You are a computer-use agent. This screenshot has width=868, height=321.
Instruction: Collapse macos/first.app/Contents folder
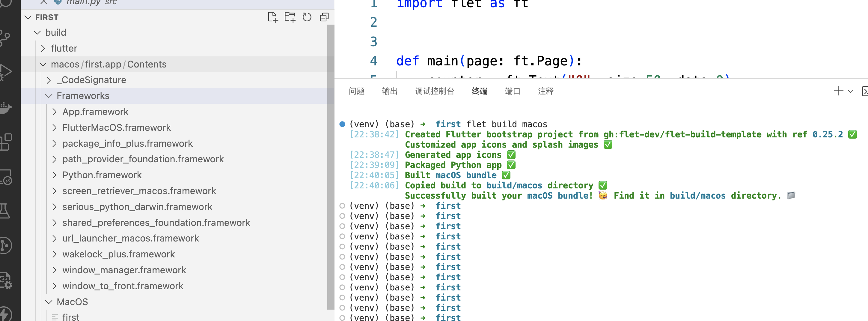tap(43, 64)
